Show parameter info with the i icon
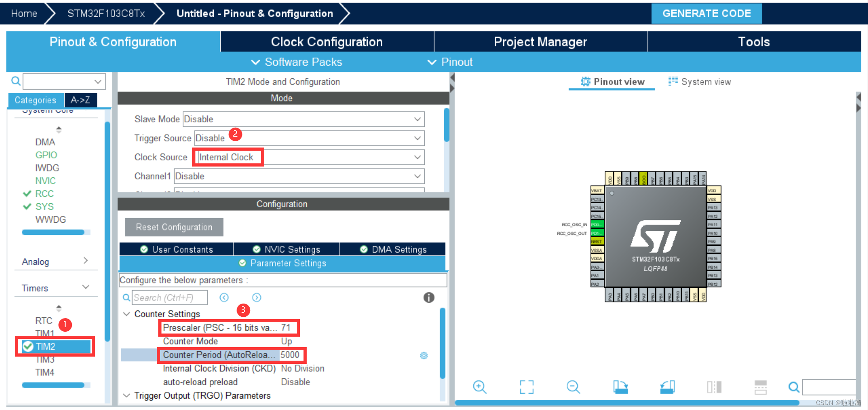 [429, 297]
